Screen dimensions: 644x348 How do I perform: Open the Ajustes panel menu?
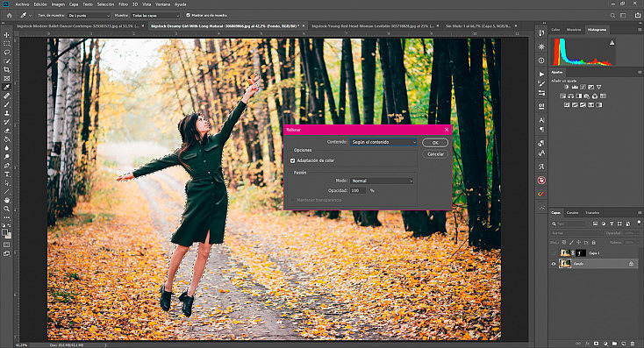(x=639, y=72)
